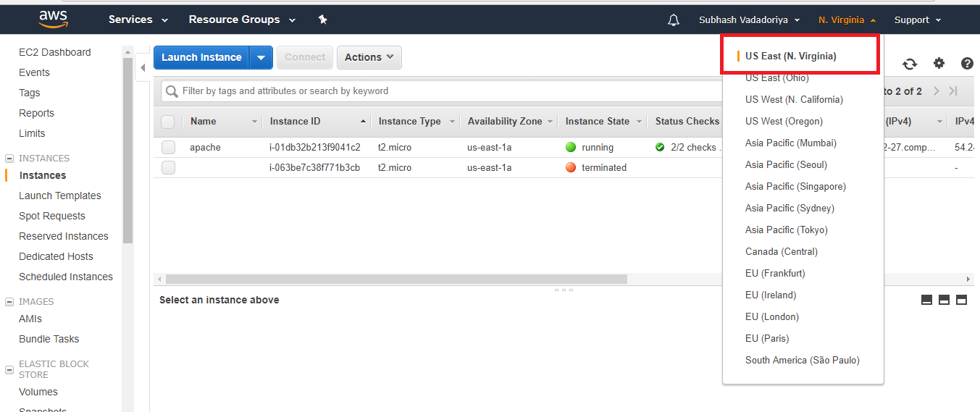Select EU (Frankfurt) region
This screenshot has width=980, height=412.
(775, 273)
